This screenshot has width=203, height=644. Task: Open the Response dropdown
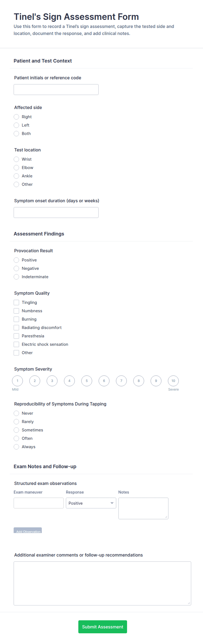click(x=91, y=503)
